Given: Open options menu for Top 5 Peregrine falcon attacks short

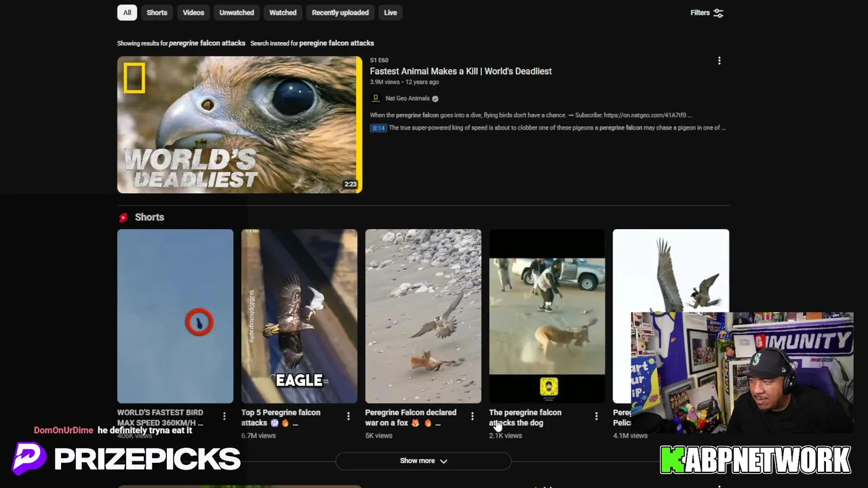Looking at the screenshot, I should [x=349, y=416].
